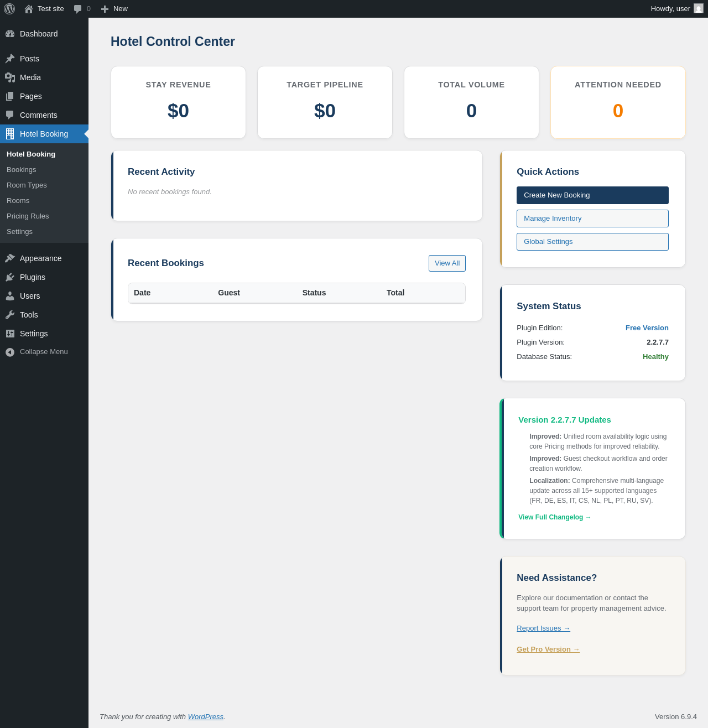The image size is (708, 728).
Task: Click Create New Booking button
Action: point(592,195)
